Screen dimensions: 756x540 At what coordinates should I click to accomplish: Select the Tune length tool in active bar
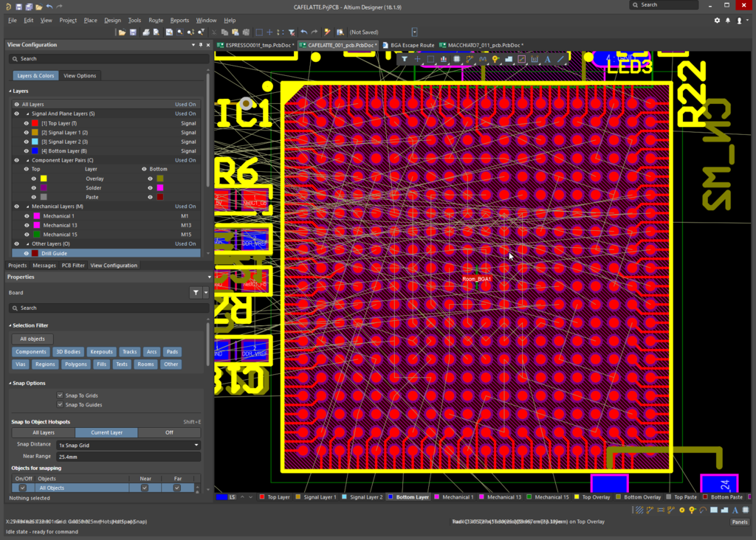(x=483, y=59)
